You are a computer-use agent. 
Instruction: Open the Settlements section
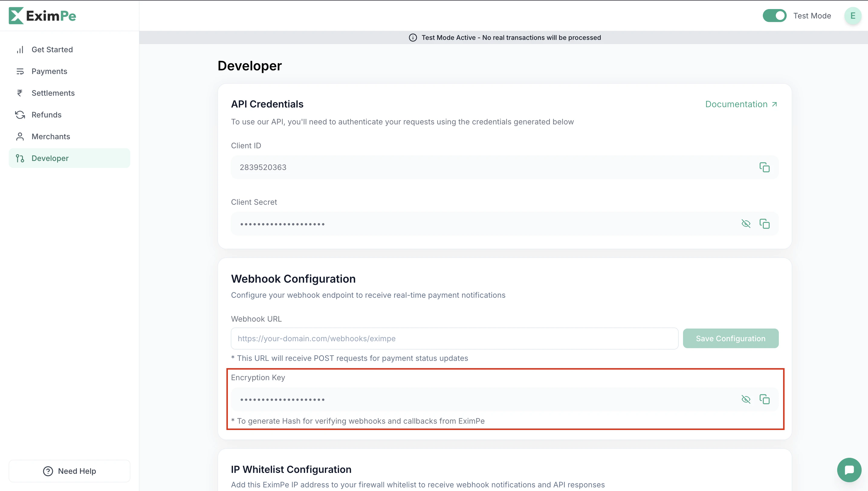point(53,93)
